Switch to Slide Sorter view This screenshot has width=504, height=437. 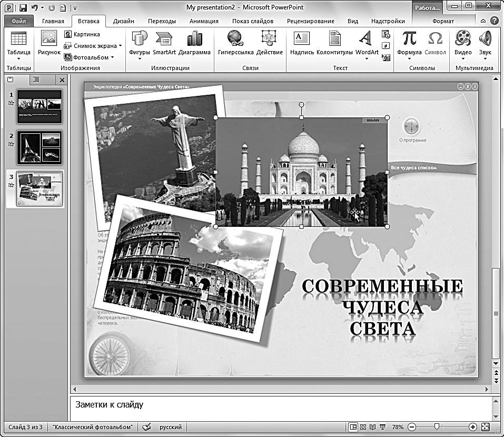pos(363,427)
